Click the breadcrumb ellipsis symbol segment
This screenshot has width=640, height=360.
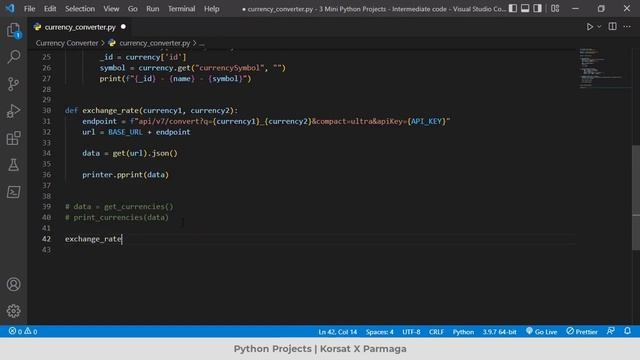tap(202, 43)
